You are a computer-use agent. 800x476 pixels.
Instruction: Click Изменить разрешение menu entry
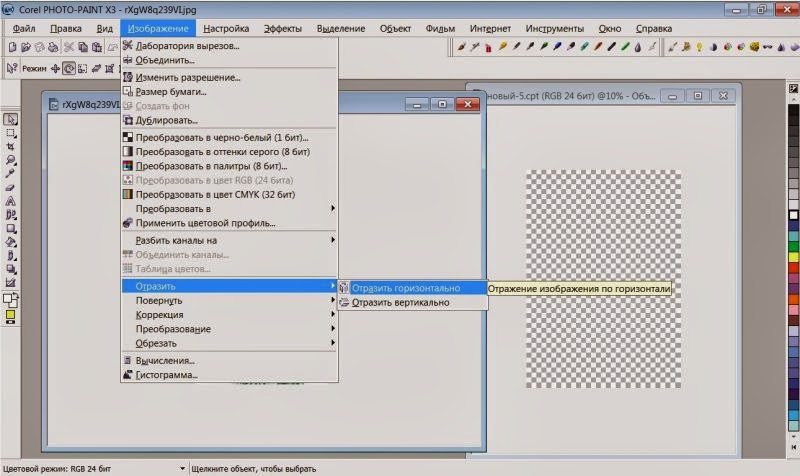[230, 78]
